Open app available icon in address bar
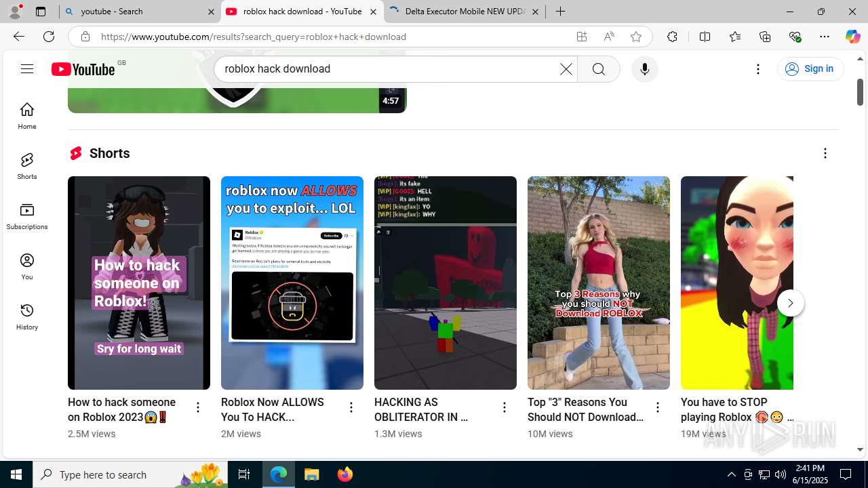Viewport: 868px width, 488px height. (582, 37)
